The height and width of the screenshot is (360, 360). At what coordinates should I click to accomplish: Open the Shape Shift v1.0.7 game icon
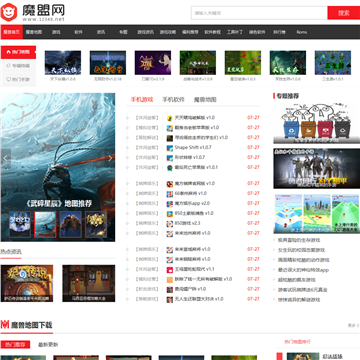170,147
